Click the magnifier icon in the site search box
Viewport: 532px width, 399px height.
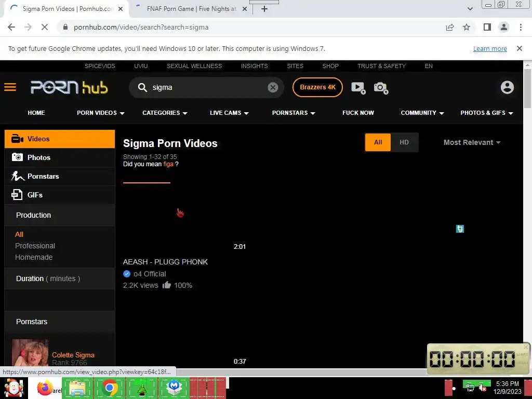(x=142, y=87)
